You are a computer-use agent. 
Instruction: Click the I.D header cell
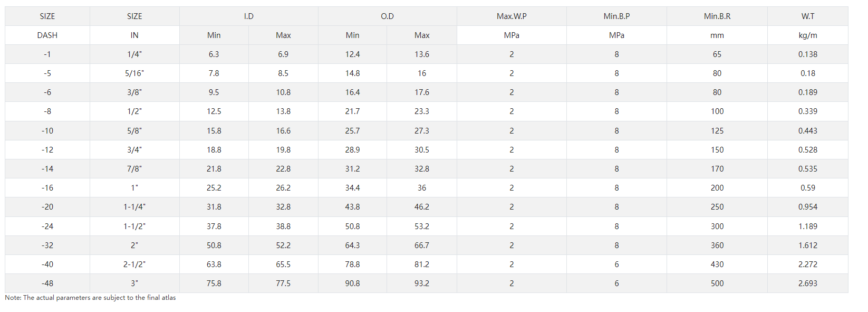pyautogui.click(x=248, y=16)
